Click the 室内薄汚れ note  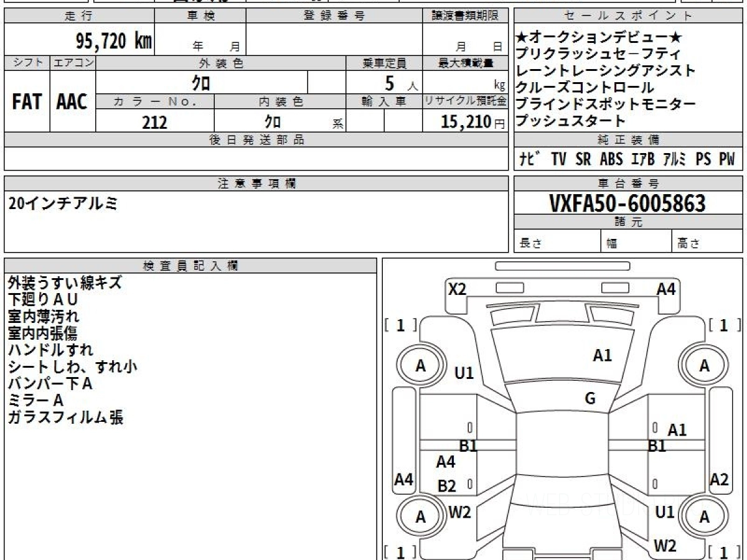pos(43,317)
